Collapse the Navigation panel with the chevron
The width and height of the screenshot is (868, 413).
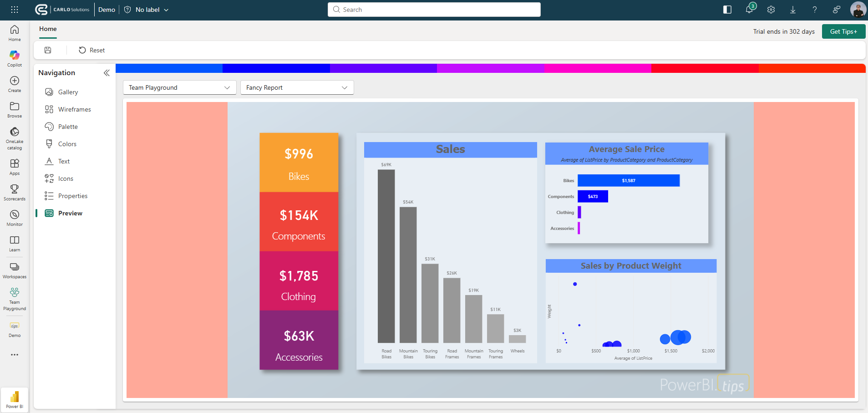[x=107, y=72]
